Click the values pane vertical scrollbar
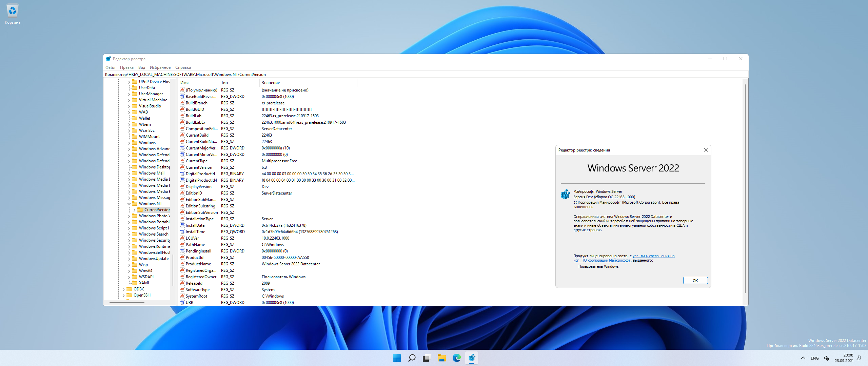 (745, 188)
